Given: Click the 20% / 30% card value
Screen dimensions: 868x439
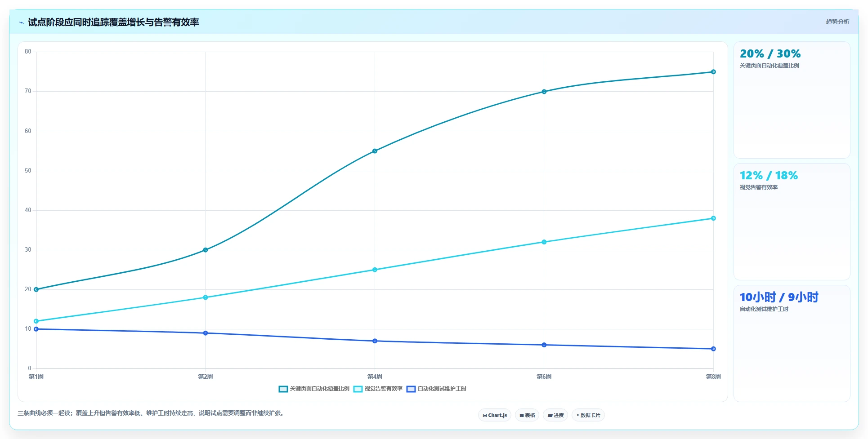Looking at the screenshot, I should 770,54.
